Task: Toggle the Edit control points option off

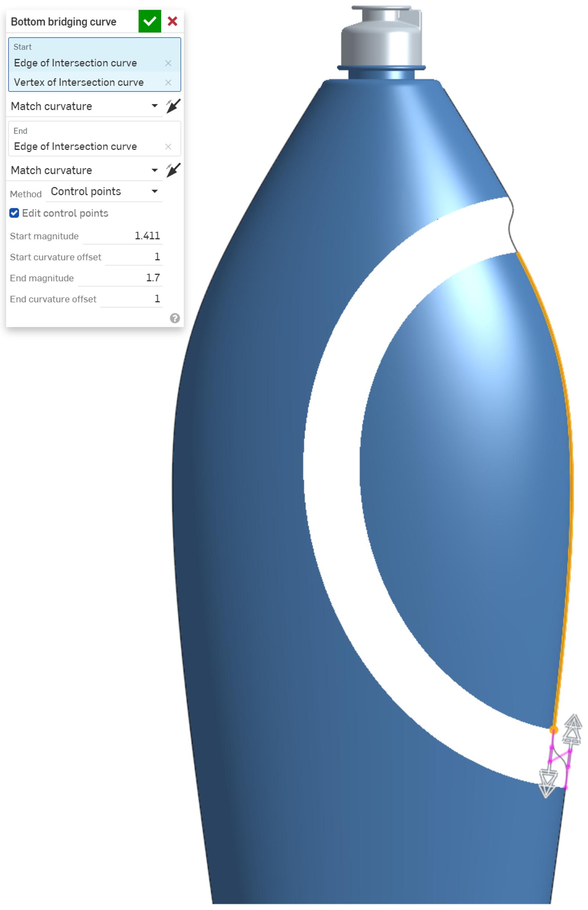Action: point(14,213)
